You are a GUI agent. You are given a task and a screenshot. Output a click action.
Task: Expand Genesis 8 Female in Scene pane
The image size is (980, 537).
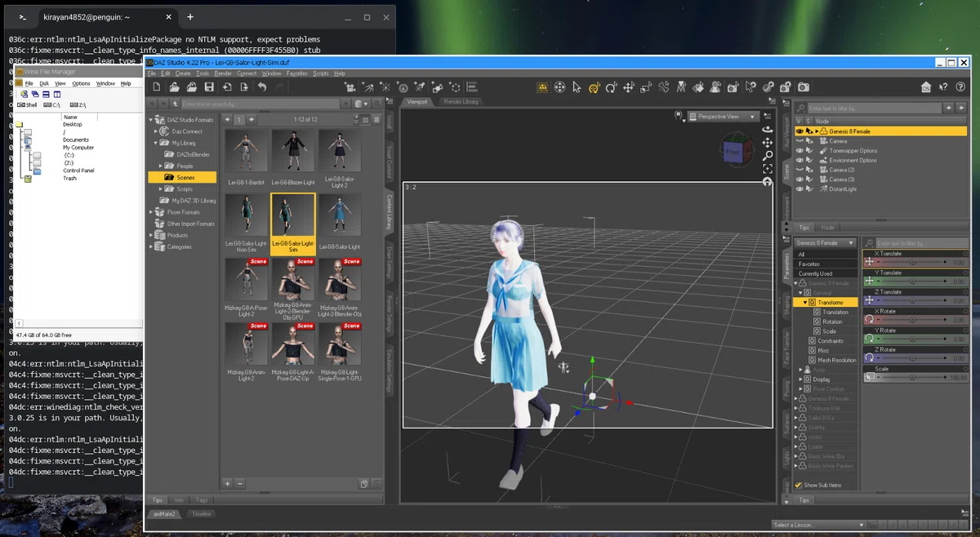817,131
